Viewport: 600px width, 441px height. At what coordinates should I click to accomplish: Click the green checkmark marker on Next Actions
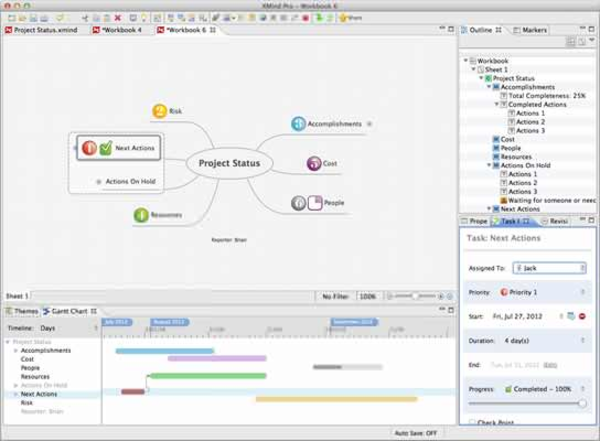tap(105, 148)
